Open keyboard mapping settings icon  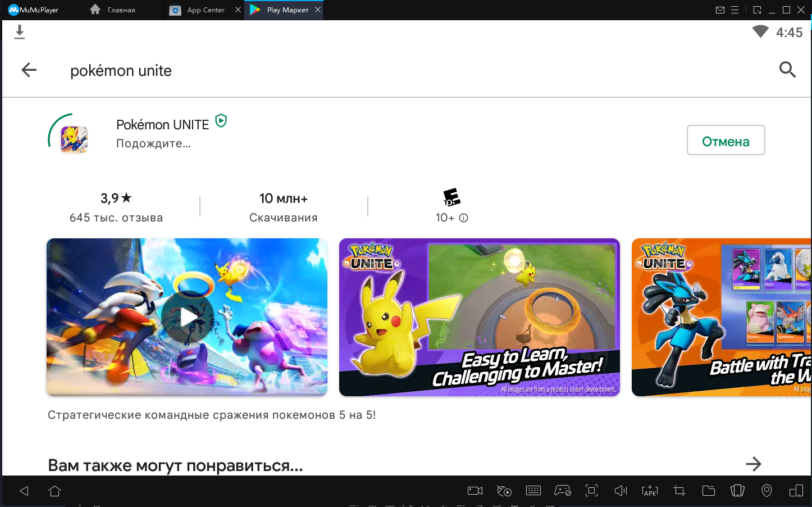533,491
